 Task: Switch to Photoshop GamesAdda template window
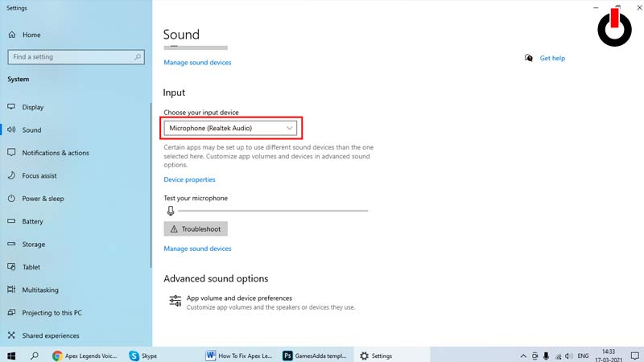click(x=316, y=356)
